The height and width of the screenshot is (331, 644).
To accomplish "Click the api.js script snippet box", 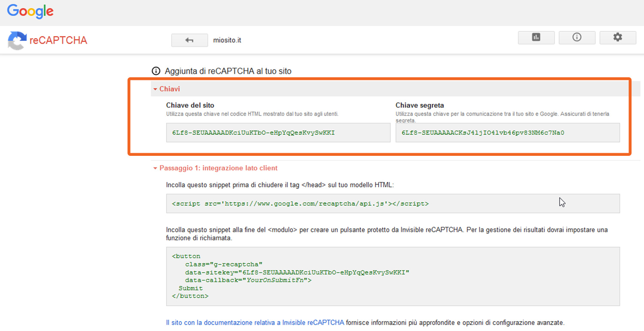I will pos(393,203).
